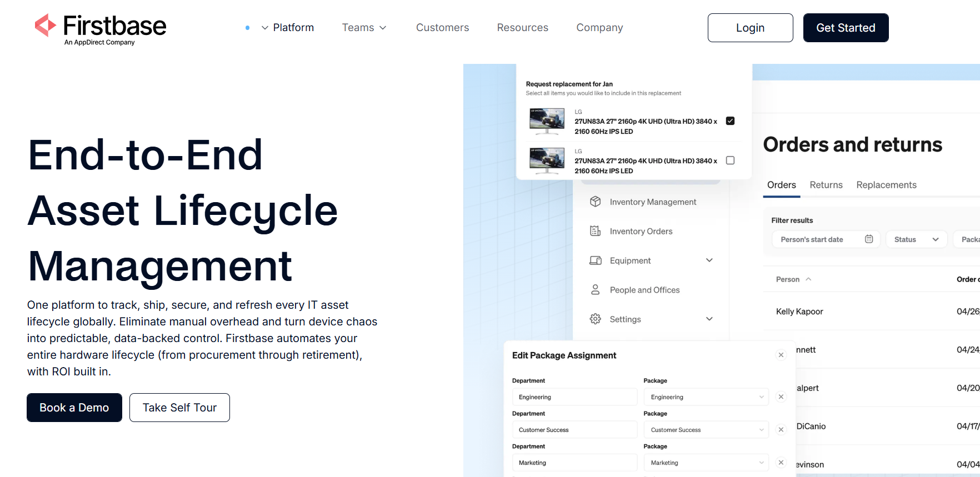This screenshot has width=980, height=477.
Task: Close the Edit Package Assignment dialog
Action: pyautogui.click(x=781, y=355)
